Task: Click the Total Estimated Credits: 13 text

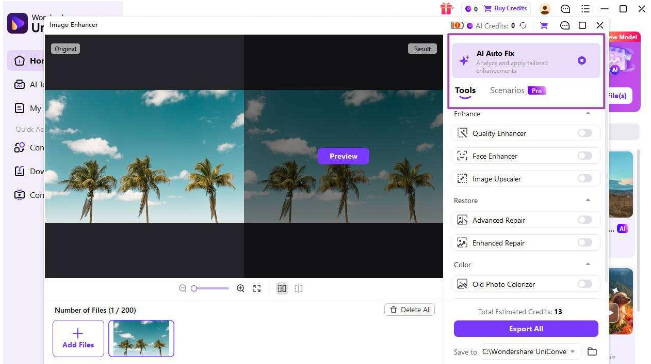Action: coord(520,311)
